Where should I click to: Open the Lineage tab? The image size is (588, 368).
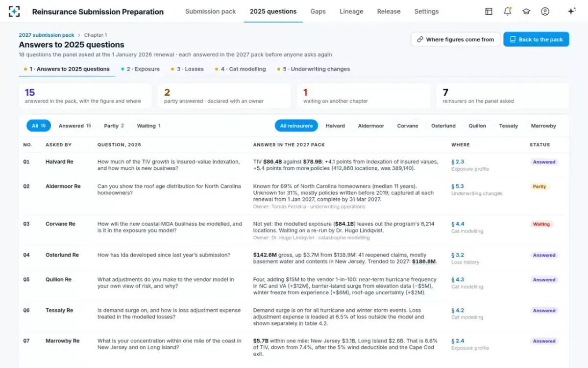click(x=351, y=11)
